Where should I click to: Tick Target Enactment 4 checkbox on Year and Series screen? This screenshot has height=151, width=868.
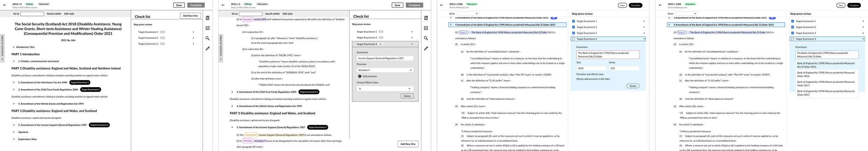point(574,39)
